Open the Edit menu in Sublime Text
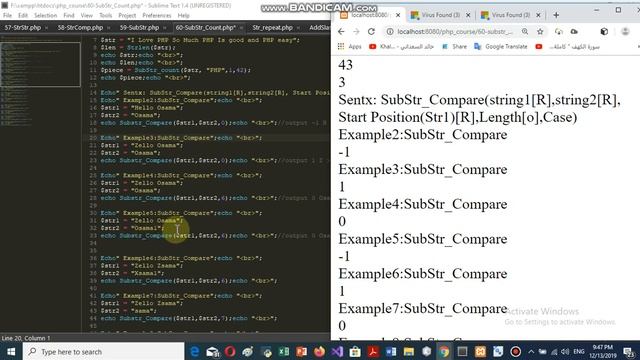The width and height of the screenshot is (640, 360). coord(23,16)
